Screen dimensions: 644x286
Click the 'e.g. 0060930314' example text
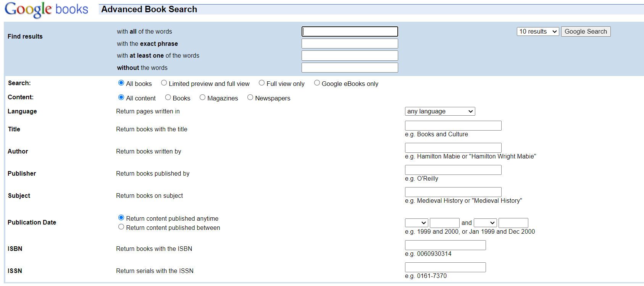coord(428,254)
